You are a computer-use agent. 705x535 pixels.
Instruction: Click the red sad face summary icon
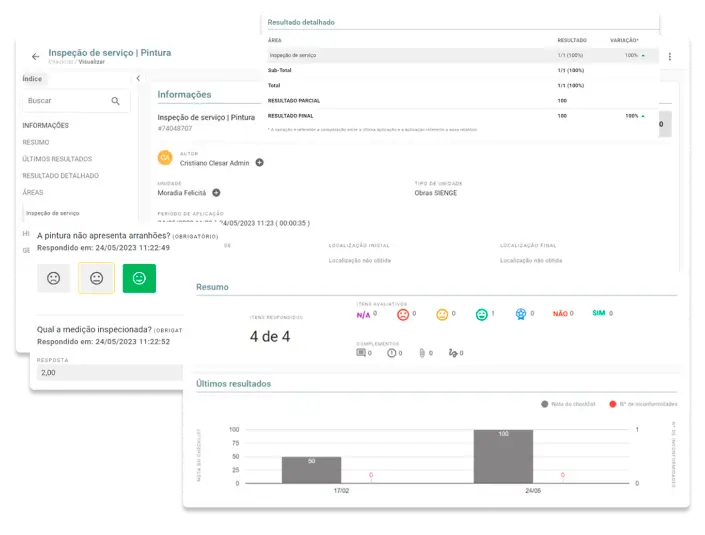click(x=402, y=314)
